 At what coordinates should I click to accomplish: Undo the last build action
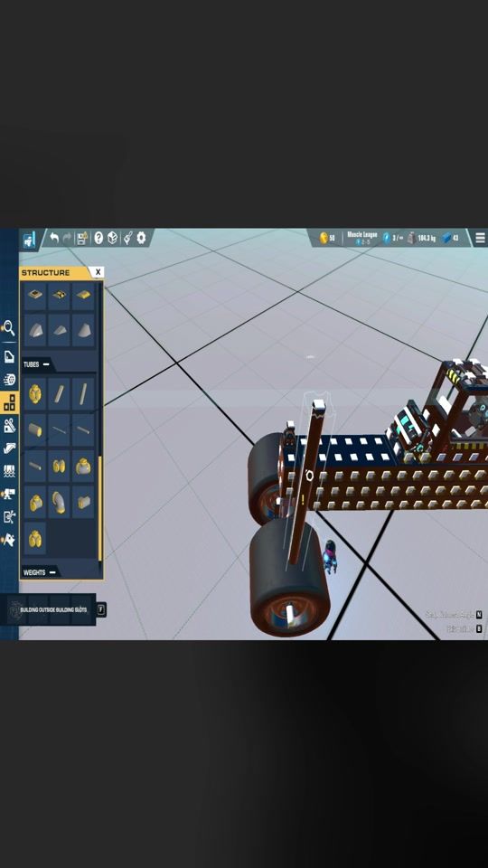click(54, 238)
